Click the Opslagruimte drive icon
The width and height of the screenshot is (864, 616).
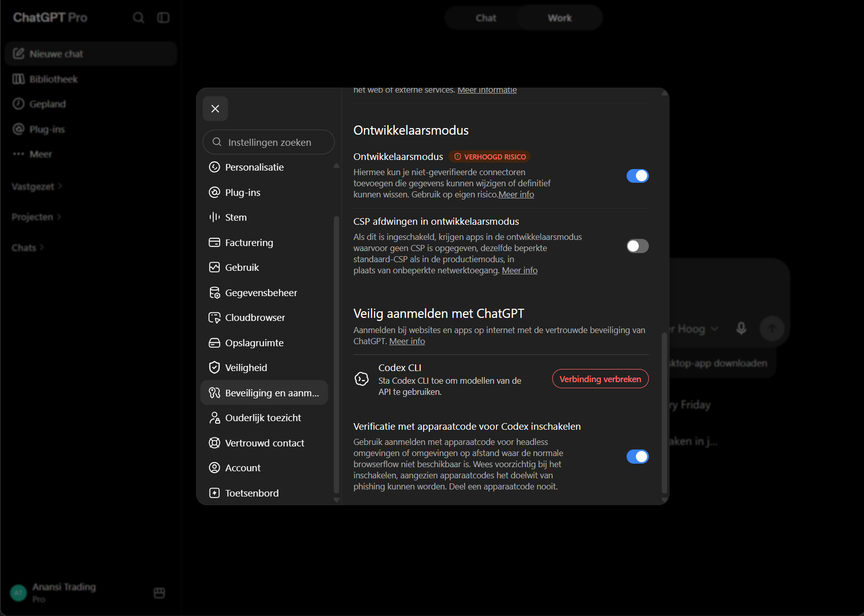pyautogui.click(x=215, y=343)
